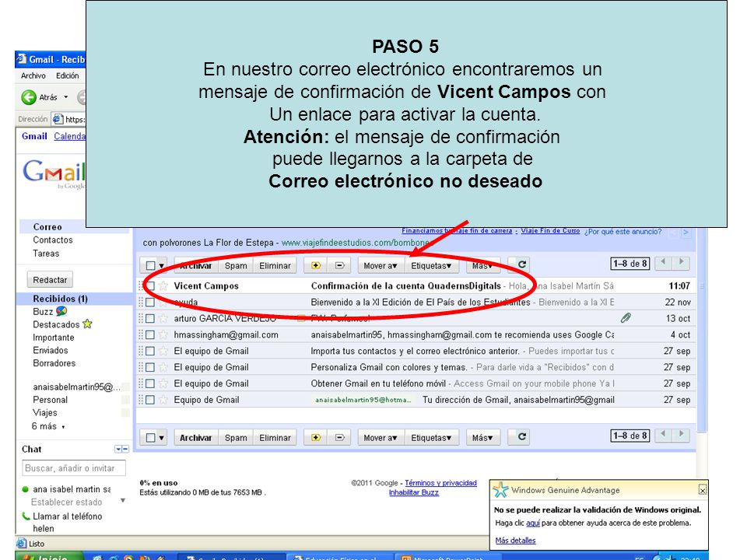Click the Buzz speech bubble icon
This screenshot has height=560, width=747.
point(61,311)
